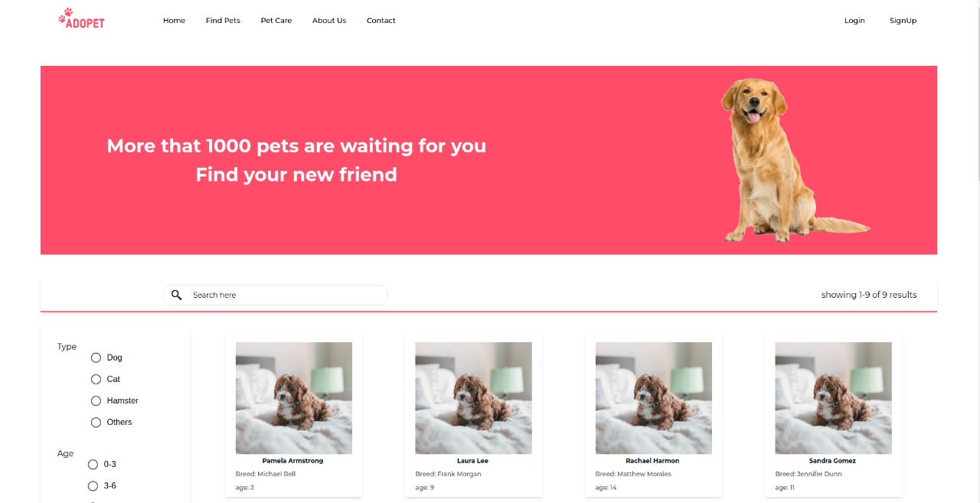Select the Dog type radio button
The image size is (980, 503).
point(96,358)
